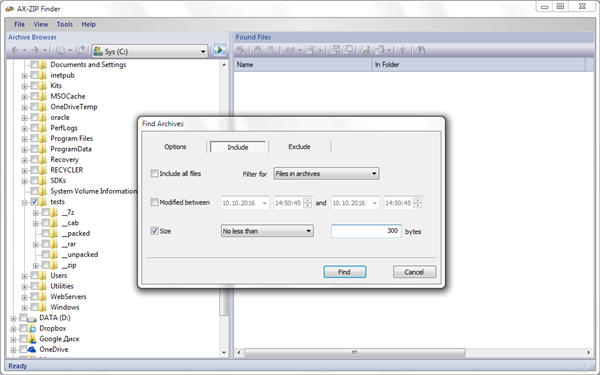Toggle the Modified between checkbox
The image size is (600, 375).
point(155,202)
